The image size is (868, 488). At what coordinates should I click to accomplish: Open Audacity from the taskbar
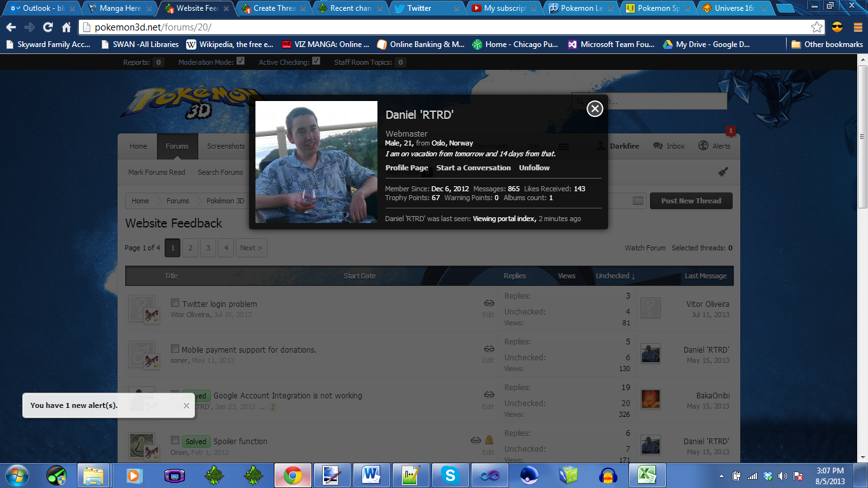point(608,475)
